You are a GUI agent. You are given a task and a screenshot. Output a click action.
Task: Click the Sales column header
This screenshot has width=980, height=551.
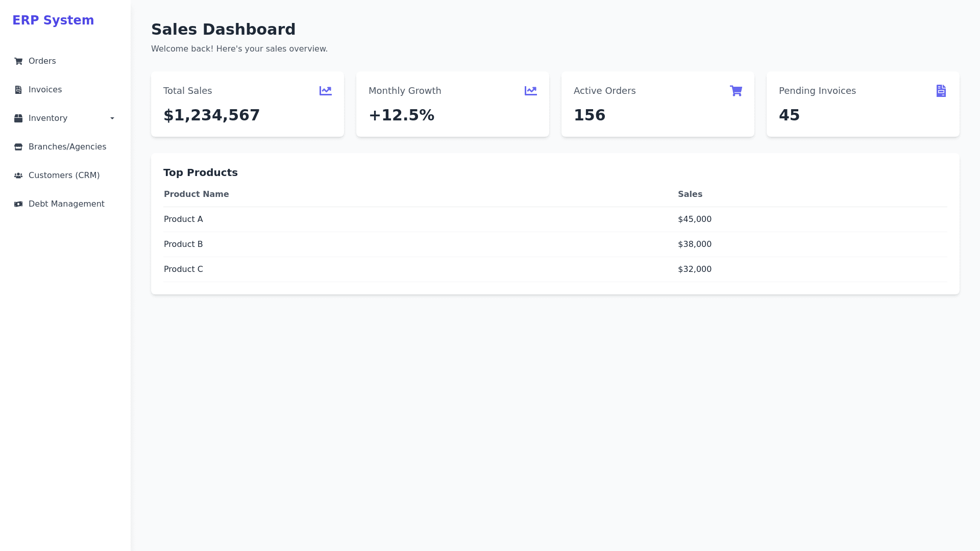(x=690, y=194)
